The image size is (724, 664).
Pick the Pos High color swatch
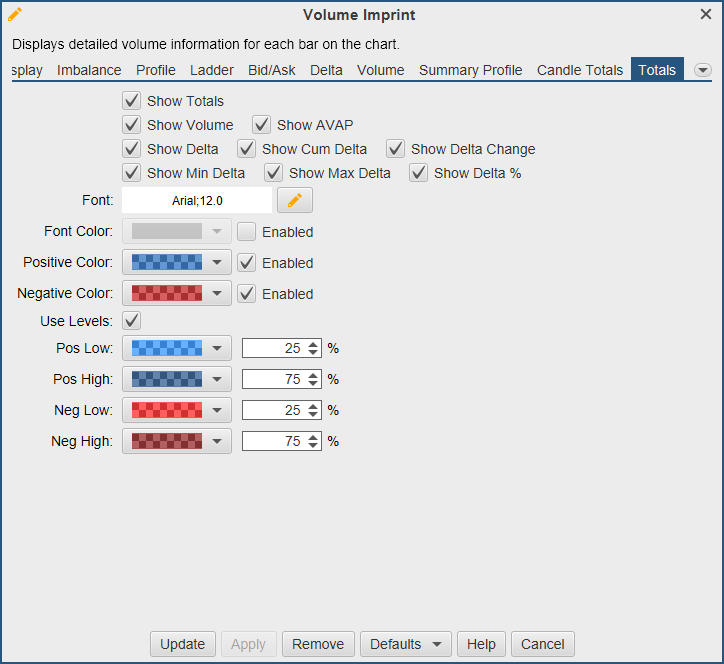pyautogui.click(x=167, y=379)
